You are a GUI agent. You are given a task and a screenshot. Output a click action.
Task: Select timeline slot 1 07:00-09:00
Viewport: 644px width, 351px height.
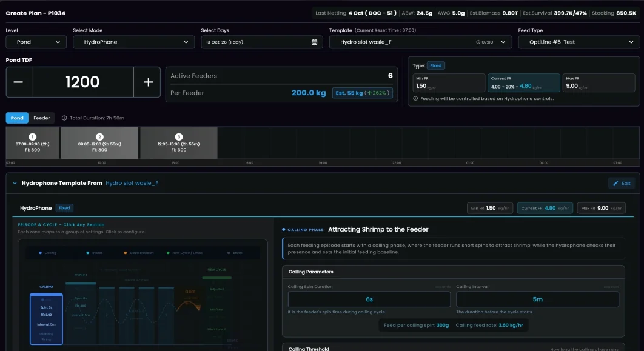click(33, 143)
